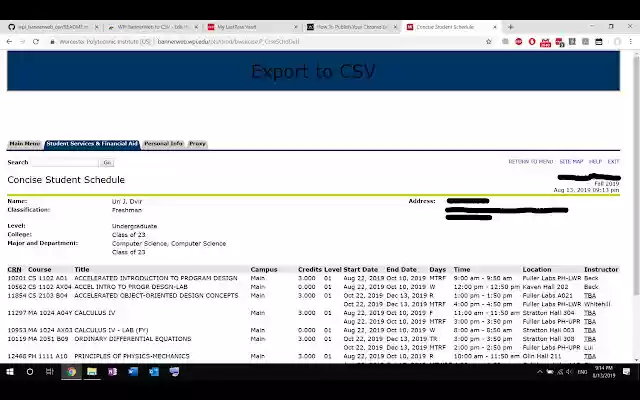
Task: Click the EXIT link
Action: [x=613, y=162]
